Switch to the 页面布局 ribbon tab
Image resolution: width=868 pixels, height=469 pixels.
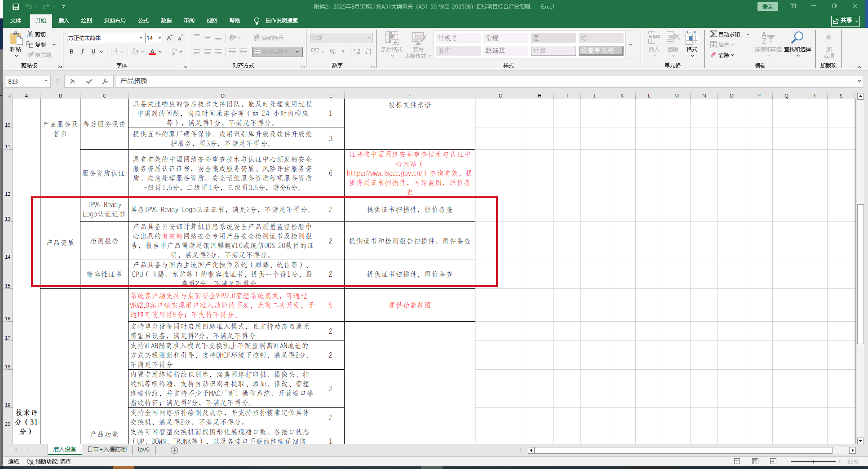[115, 21]
